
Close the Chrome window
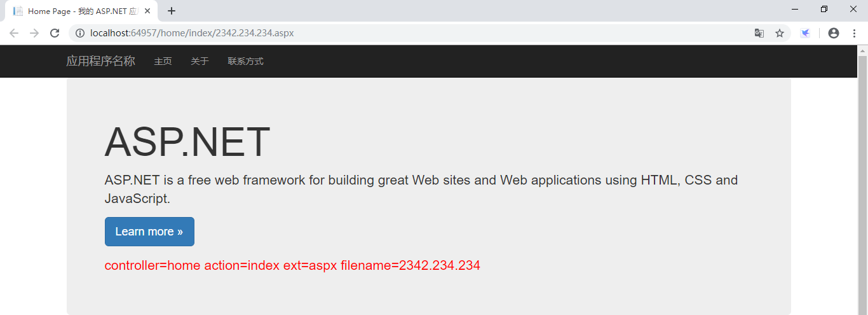pyautogui.click(x=853, y=10)
